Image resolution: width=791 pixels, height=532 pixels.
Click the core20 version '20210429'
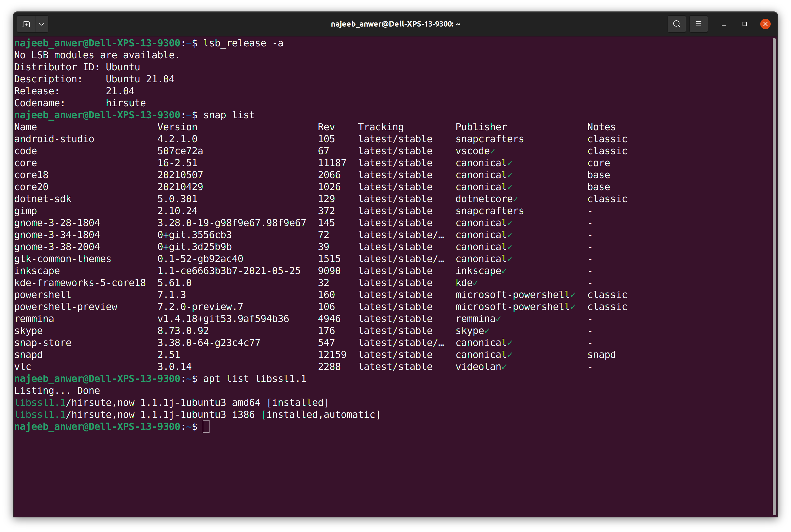click(180, 187)
